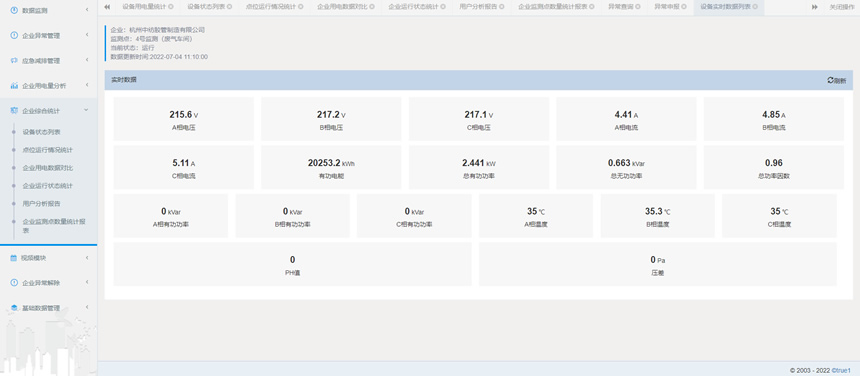Image resolution: width=860 pixels, height=376 pixels.
Task: Click the 有功电能 20253.2 kWh card
Action: 331,168
